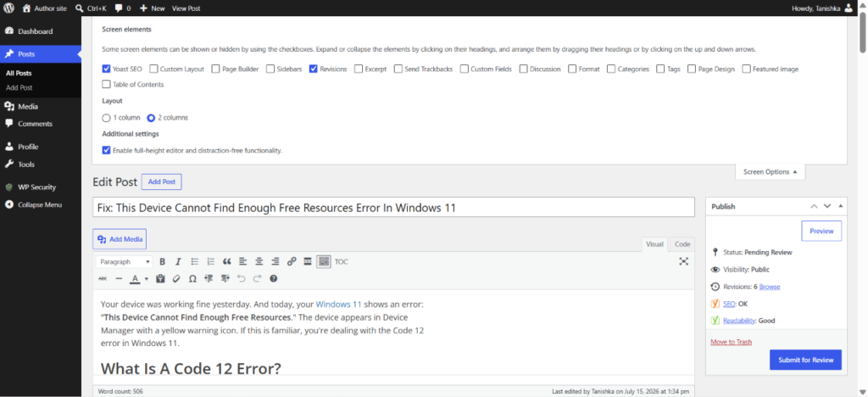
Task: Insert or edit link icon
Action: pos(292,262)
